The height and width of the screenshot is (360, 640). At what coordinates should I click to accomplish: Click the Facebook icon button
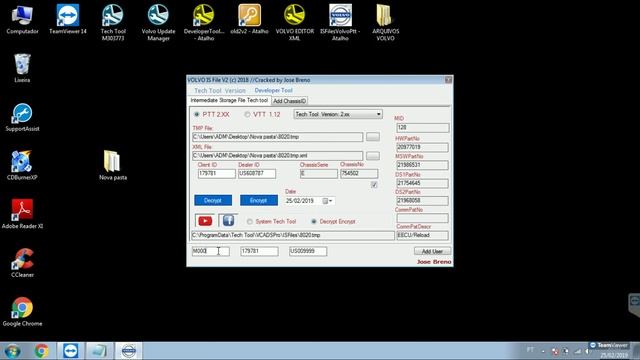point(228,221)
